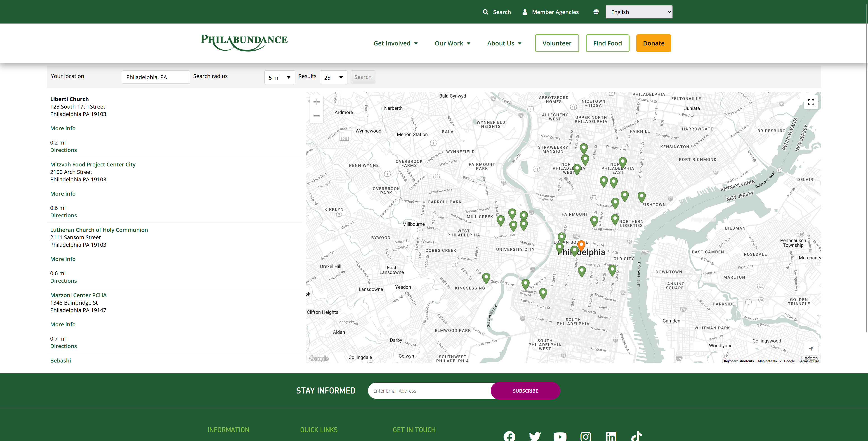868x441 pixels.
Task: Open the Instagram icon in footer
Action: click(x=586, y=436)
